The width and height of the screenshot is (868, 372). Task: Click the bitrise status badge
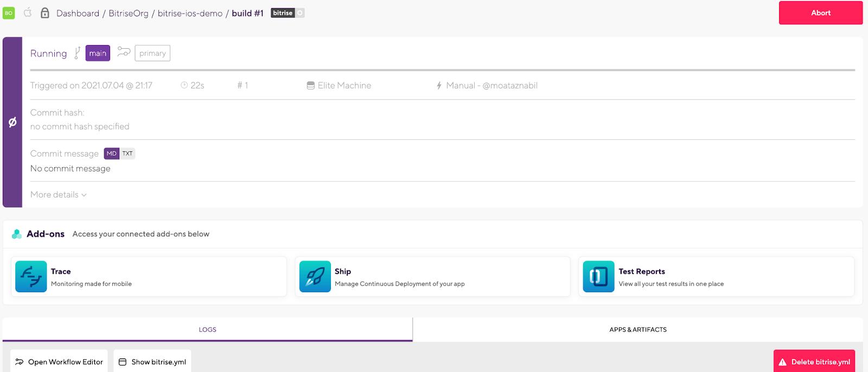(x=288, y=13)
